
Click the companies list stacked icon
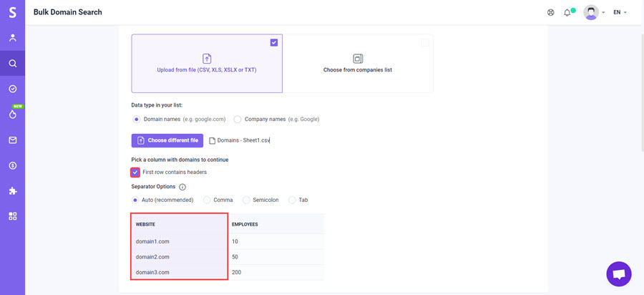[358, 59]
